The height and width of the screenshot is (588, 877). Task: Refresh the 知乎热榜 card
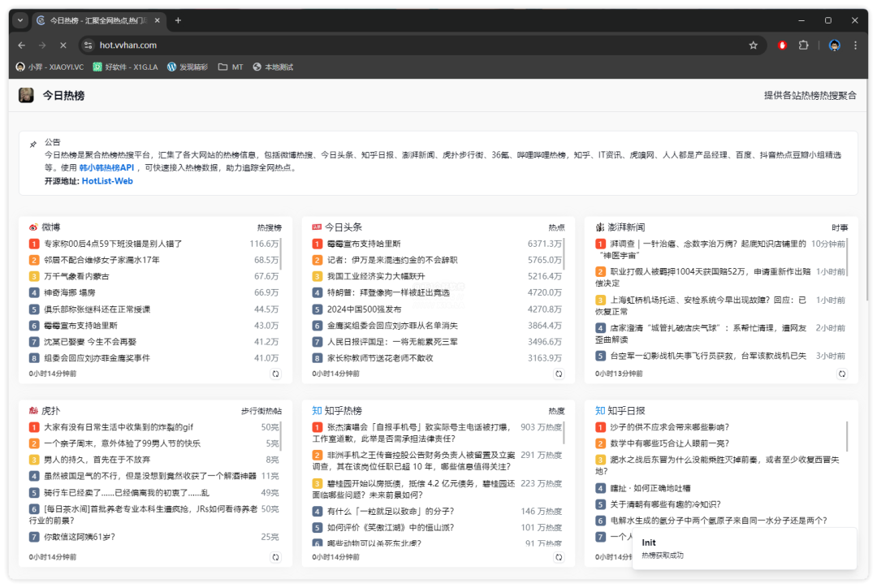coord(559,557)
